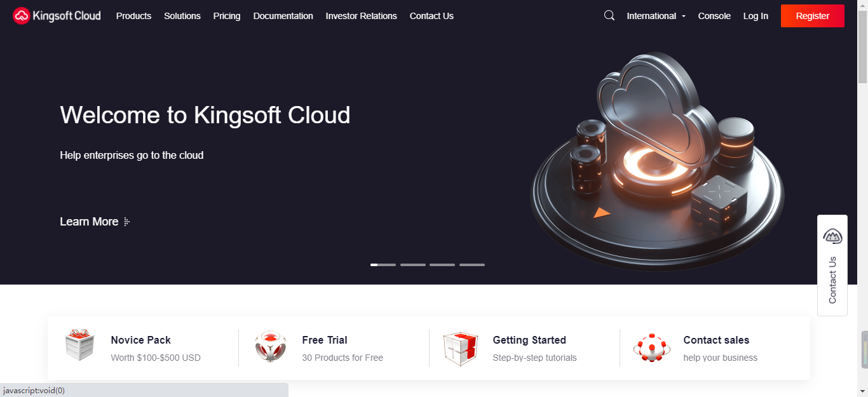Open the search magnifier icon
This screenshot has height=397, width=868.
(609, 16)
